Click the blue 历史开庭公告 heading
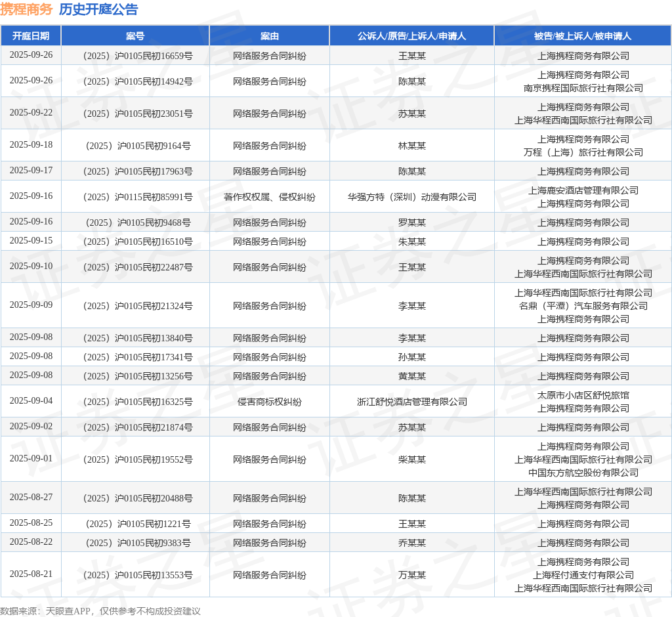The image size is (672, 617). [98, 9]
